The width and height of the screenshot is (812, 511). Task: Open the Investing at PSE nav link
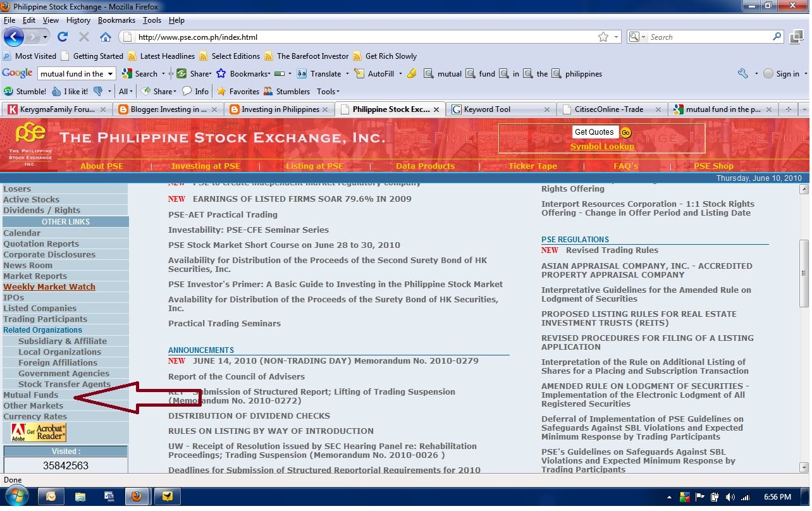tap(206, 166)
